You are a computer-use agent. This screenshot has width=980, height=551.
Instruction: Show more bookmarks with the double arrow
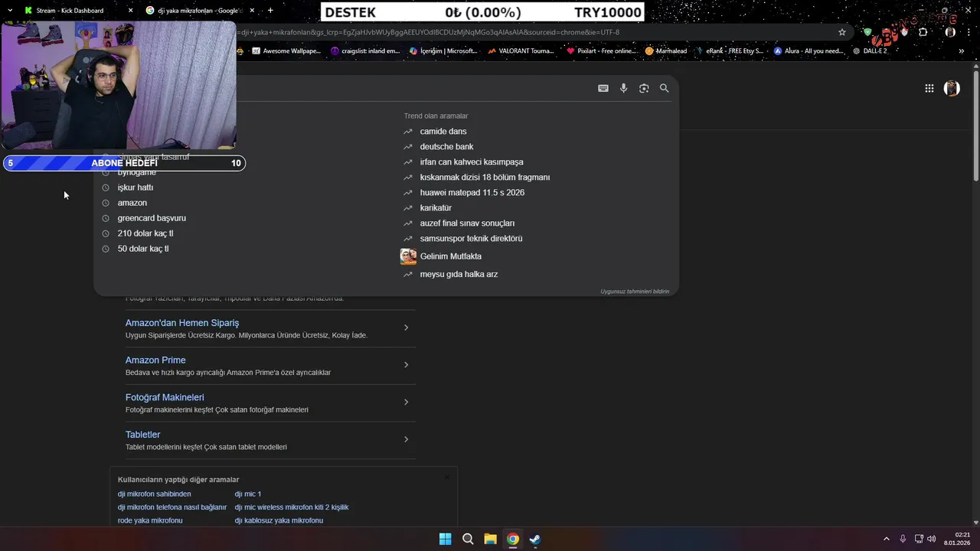pos(962,51)
